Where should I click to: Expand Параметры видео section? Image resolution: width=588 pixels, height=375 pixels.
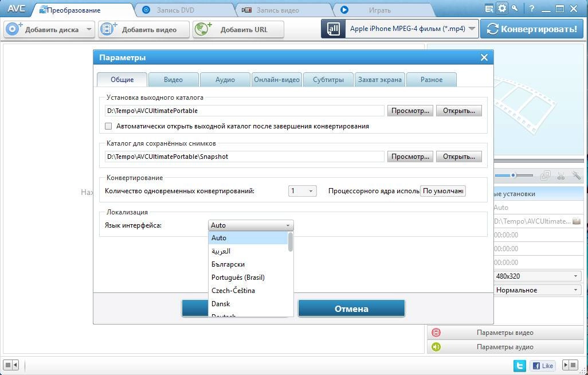point(505,333)
